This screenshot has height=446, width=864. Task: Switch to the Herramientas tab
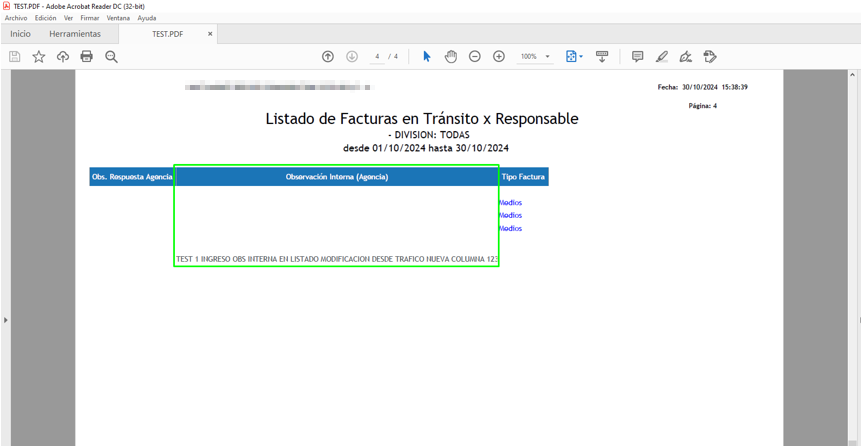tap(75, 34)
